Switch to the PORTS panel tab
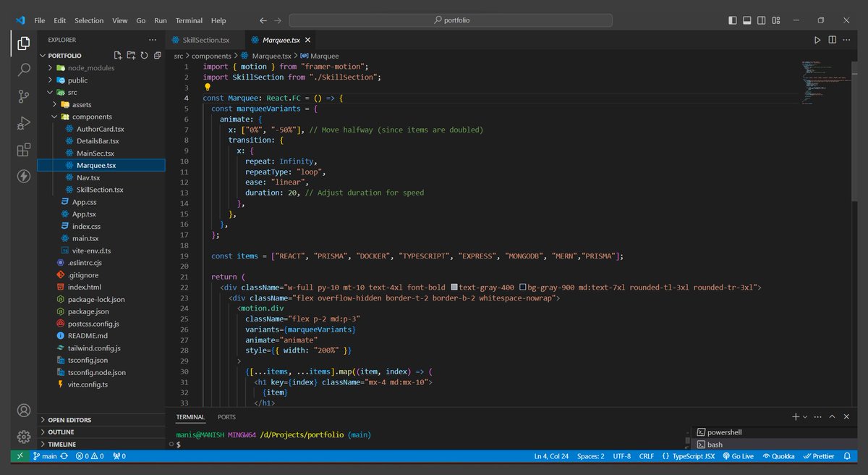Image resolution: width=868 pixels, height=475 pixels. click(226, 417)
